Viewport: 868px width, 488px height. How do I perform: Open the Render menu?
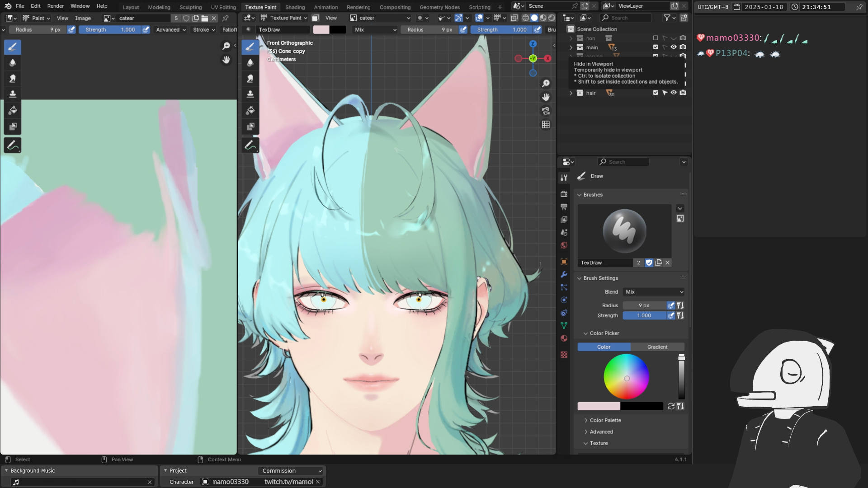point(56,6)
